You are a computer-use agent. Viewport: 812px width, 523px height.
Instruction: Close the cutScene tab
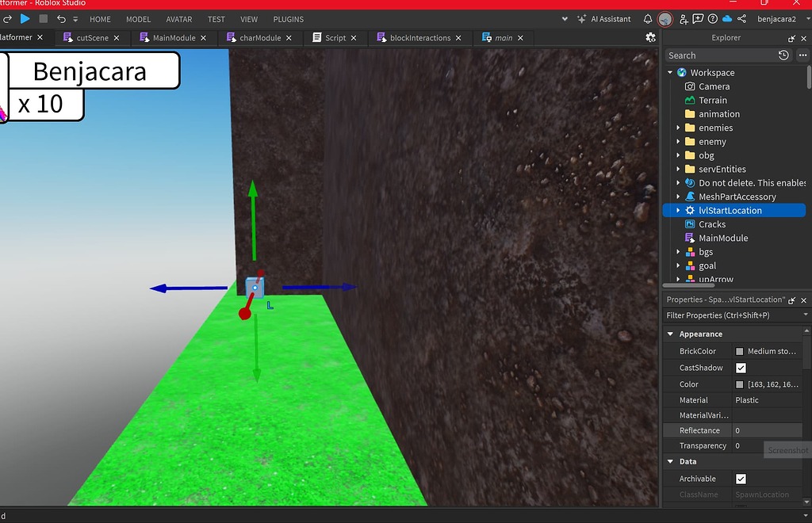point(117,38)
